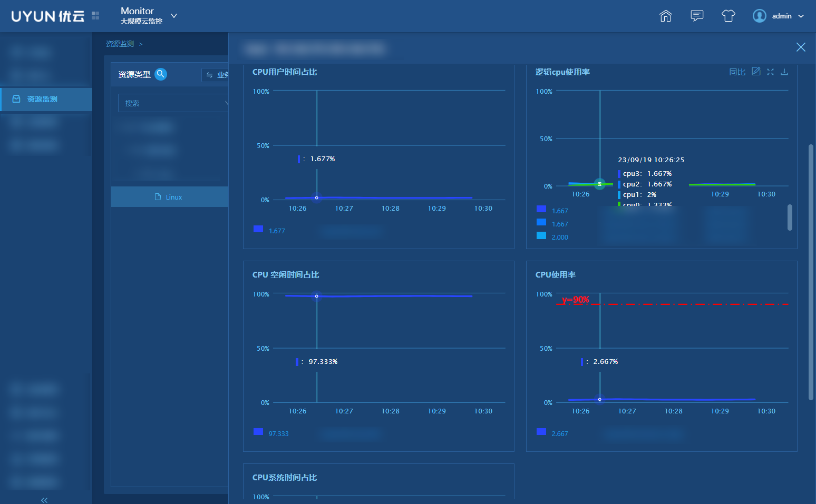Focus the 搜索 resource search field
The width and height of the screenshot is (816, 504).
(173, 103)
